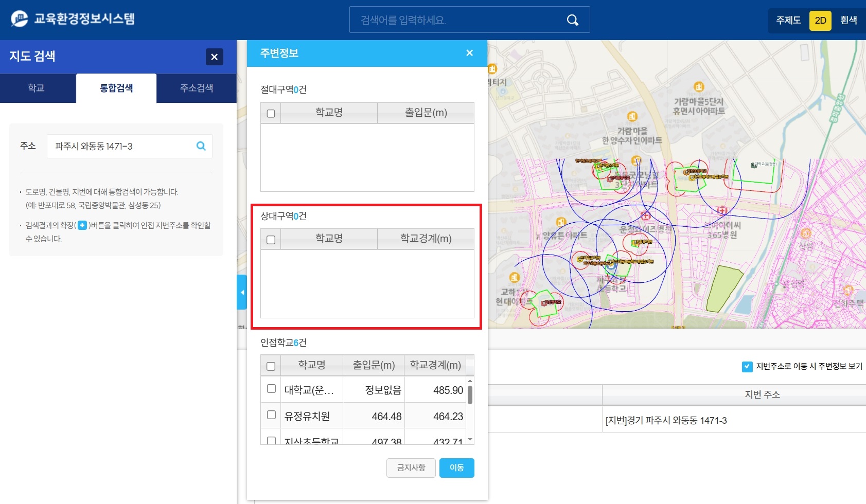Viewport: 866px width, 504px height.
Task: Check the 대학교 row checkbox
Action: pyautogui.click(x=271, y=389)
